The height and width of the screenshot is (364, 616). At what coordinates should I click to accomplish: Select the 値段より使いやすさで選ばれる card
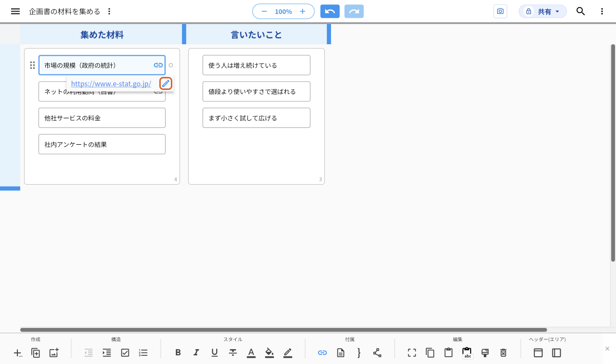(257, 91)
